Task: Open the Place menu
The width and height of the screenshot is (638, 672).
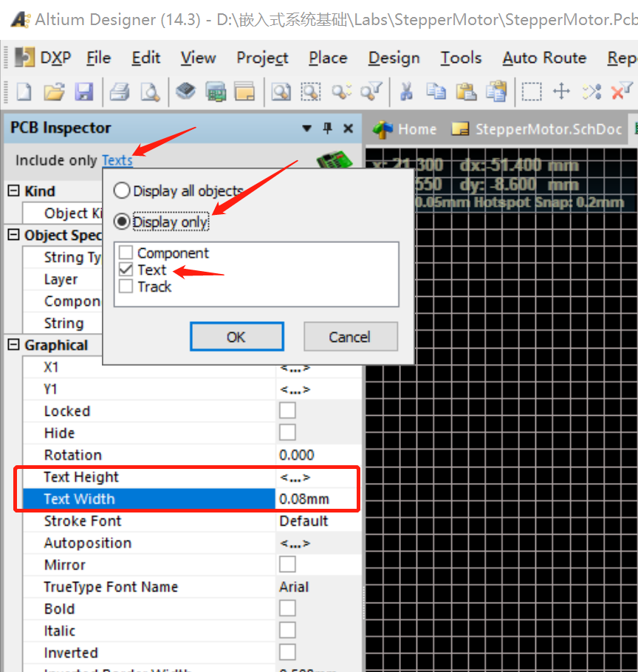Action: tap(328, 58)
